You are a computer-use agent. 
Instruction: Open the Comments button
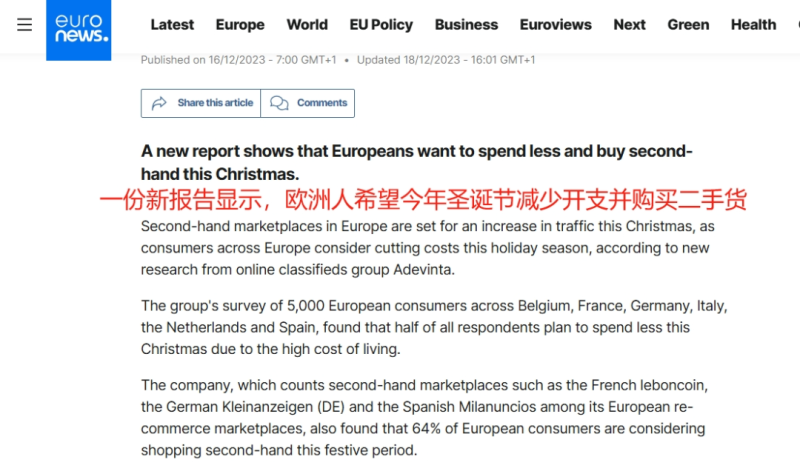coord(308,103)
